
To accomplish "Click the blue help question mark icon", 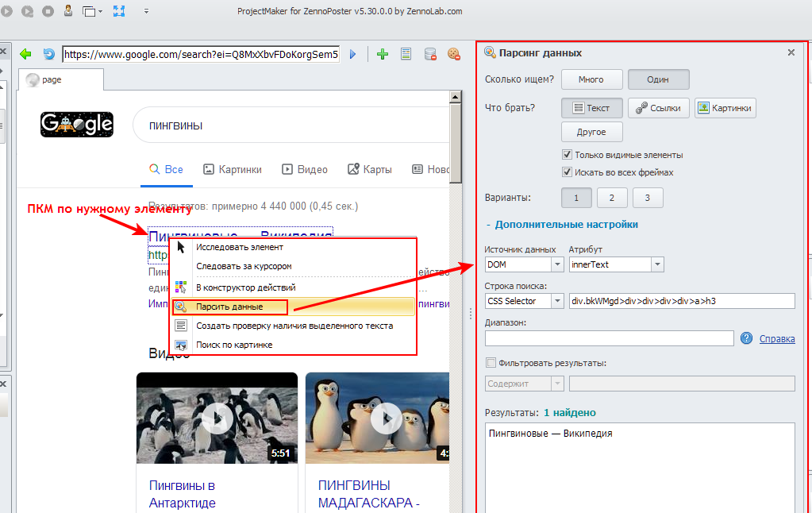I will click(x=746, y=338).
